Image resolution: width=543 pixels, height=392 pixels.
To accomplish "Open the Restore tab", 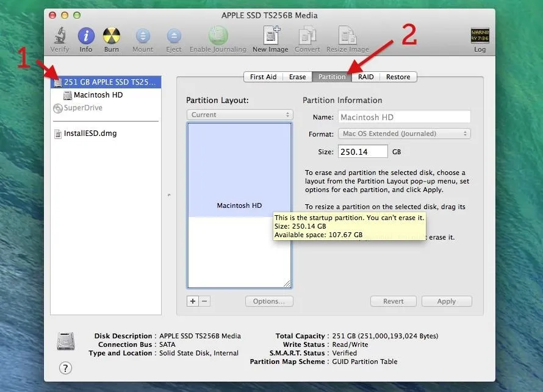I will tap(398, 77).
